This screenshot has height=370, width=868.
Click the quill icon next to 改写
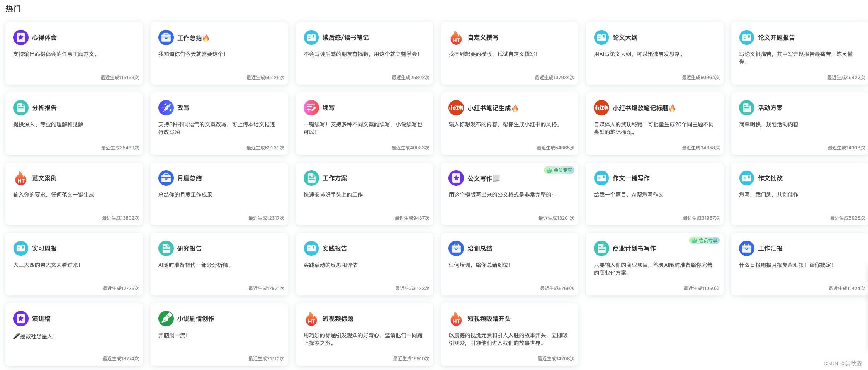coord(166,108)
